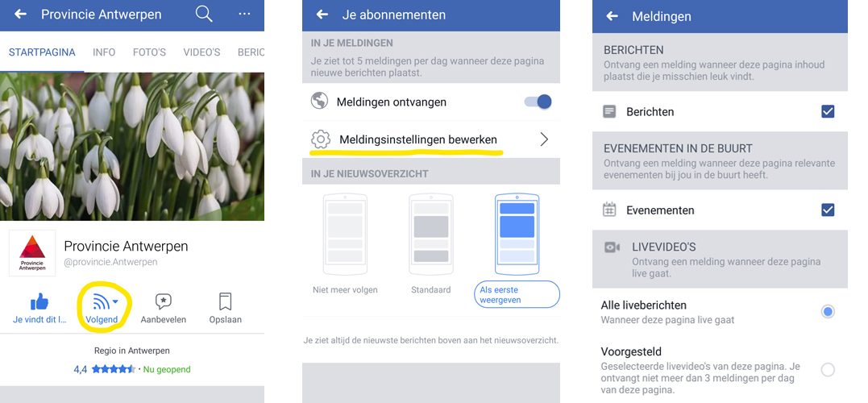The image size is (868, 403).
Task: Open the Volgend following dropdown
Action: (103, 307)
